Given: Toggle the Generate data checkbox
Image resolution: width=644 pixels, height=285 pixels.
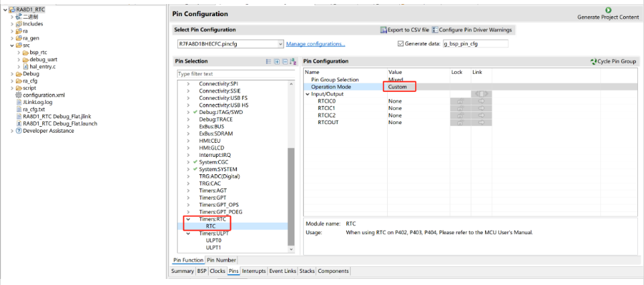Looking at the screenshot, I should click(x=401, y=44).
